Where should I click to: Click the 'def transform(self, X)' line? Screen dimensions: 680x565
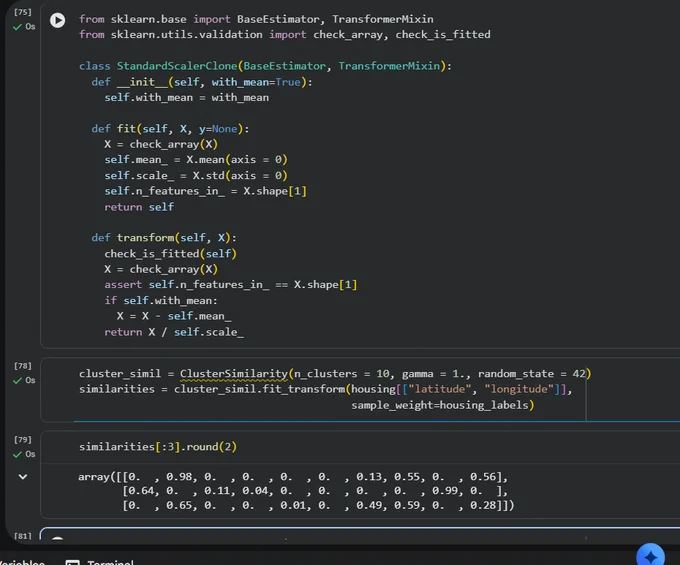pyautogui.click(x=163, y=238)
